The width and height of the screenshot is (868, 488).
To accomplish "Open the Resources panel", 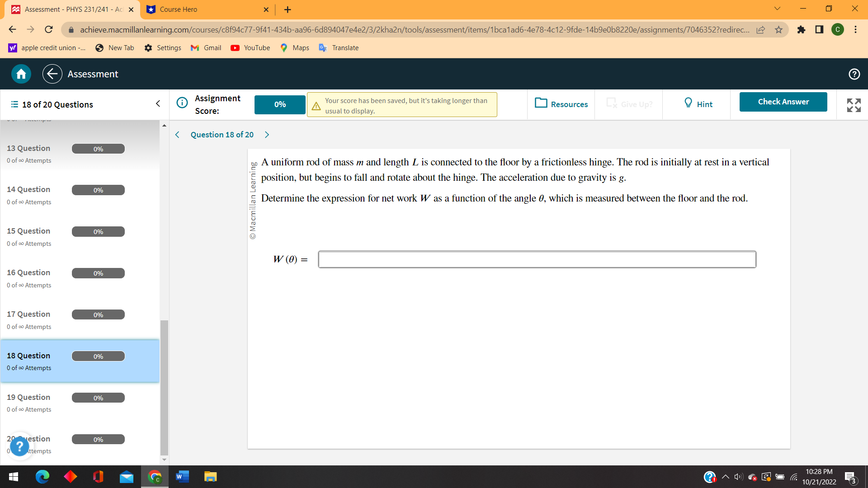I will (561, 104).
